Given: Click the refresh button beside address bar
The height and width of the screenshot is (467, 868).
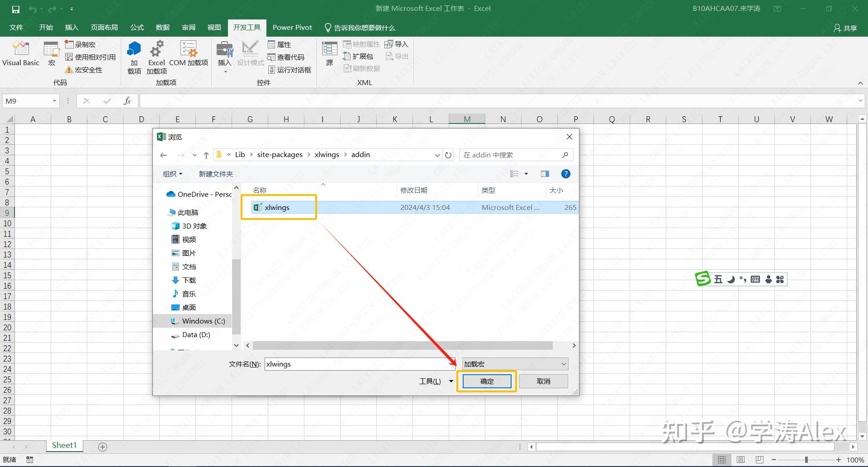Looking at the screenshot, I should coord(448,155).
